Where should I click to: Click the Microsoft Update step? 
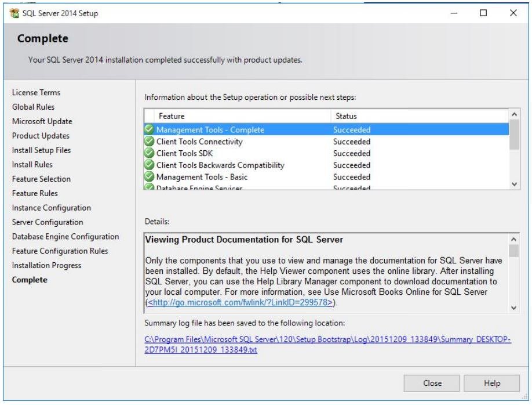[42, 121]
